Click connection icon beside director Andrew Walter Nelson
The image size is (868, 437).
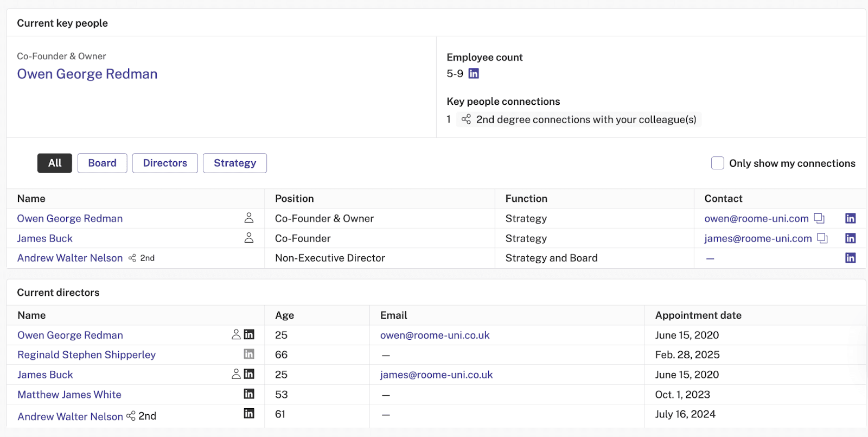[x=131, y=416]
